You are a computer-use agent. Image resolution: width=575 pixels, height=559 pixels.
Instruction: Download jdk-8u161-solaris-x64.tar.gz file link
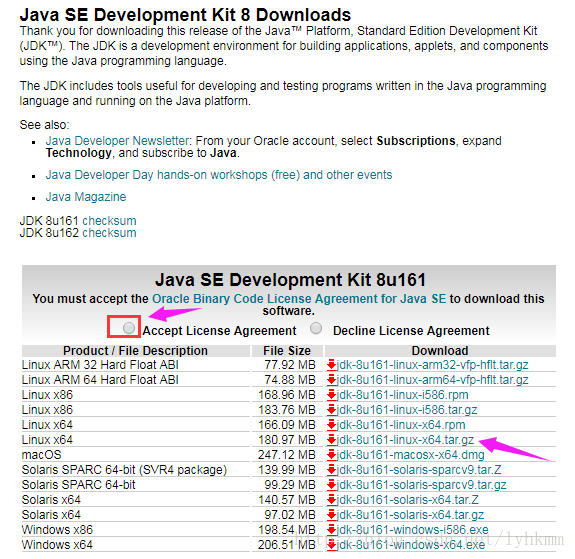410,515
